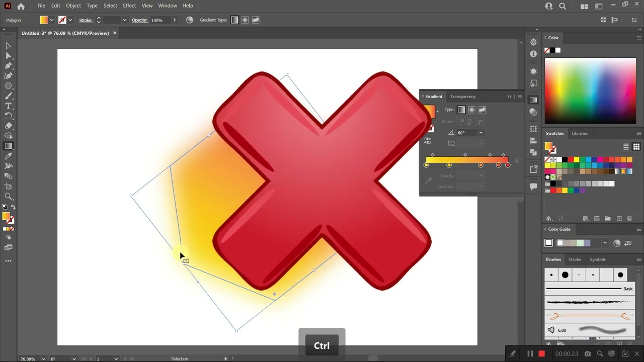Open gradient preset dropdown beside swatch
Screen dimensions: 644x362
(437, 111)
